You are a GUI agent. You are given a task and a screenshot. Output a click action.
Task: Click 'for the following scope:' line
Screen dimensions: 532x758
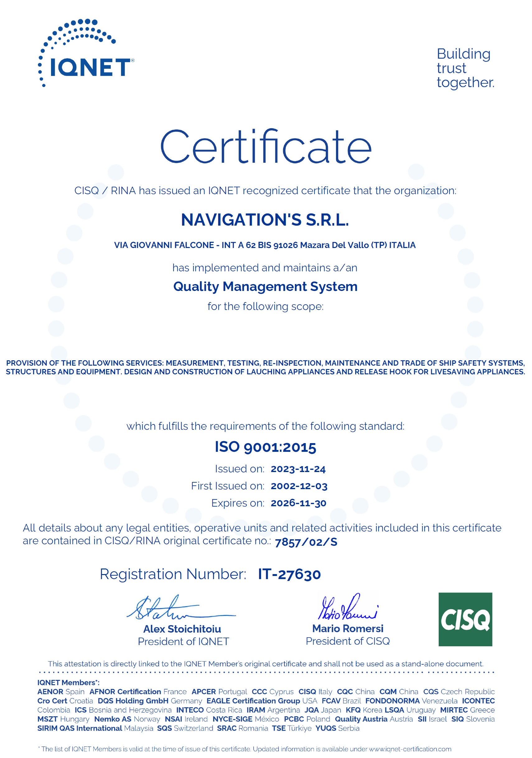click(265, 306)
